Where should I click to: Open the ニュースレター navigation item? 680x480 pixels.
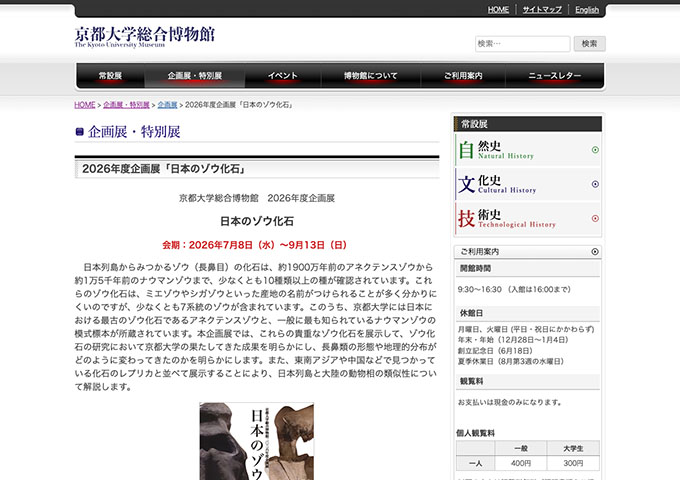(555, 76)
